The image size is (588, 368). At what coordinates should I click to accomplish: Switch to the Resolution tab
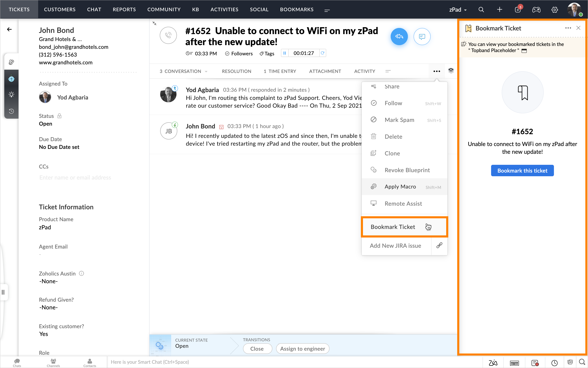click(236, 71)
